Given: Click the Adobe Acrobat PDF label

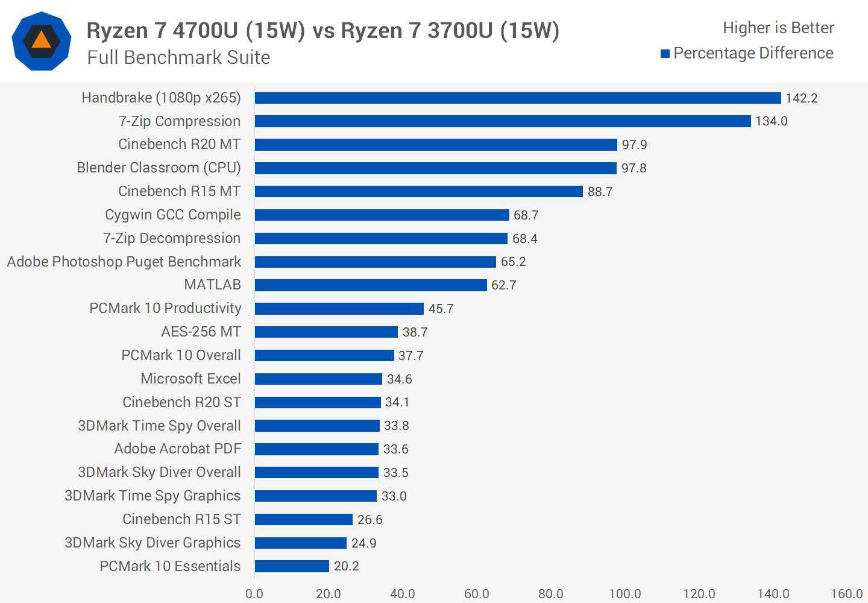Looking at the screenshot, I should pos(178,449).
